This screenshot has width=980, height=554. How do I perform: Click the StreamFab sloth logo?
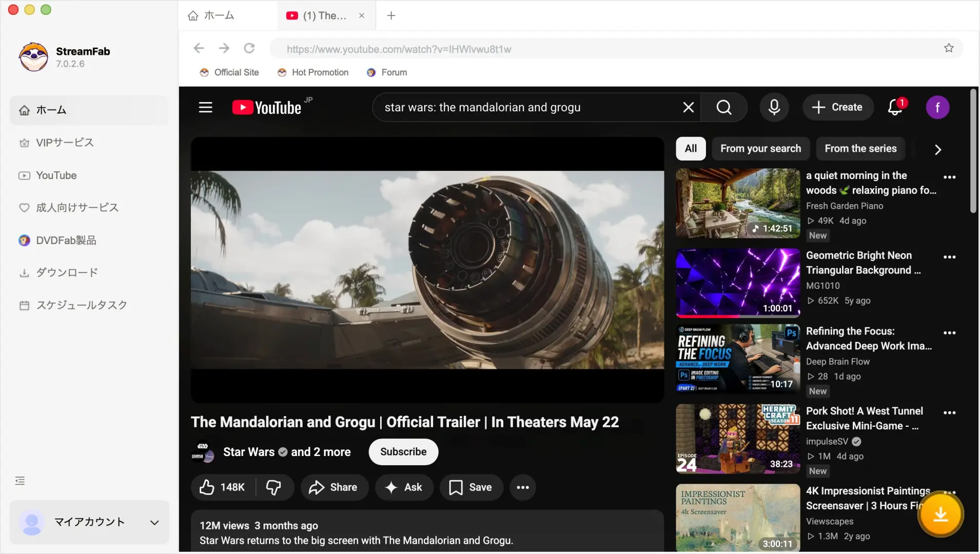(34, 56)
